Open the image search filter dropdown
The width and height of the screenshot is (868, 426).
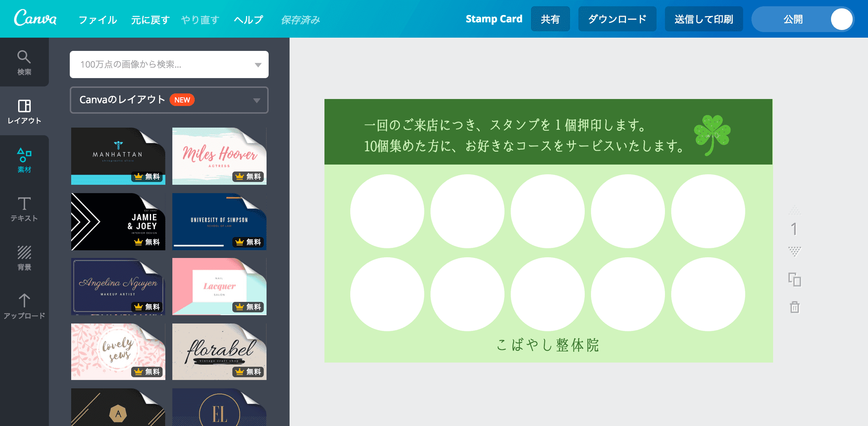coord(258,64)
